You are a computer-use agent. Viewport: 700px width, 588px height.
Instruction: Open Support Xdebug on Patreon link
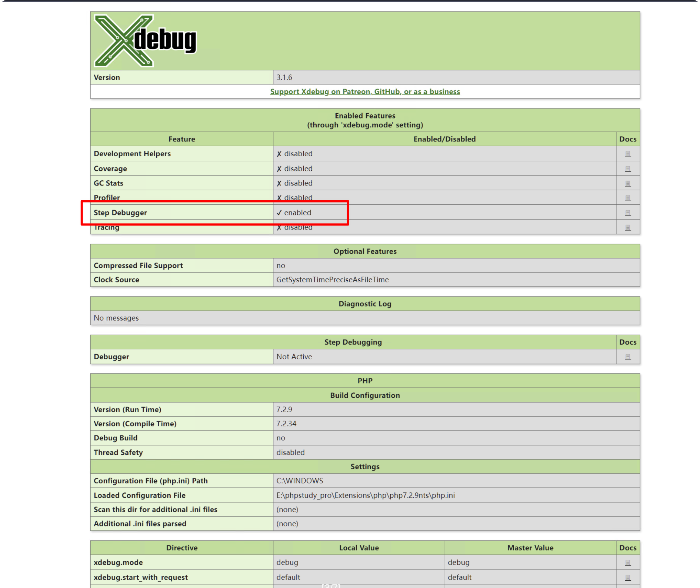(365, 91)
